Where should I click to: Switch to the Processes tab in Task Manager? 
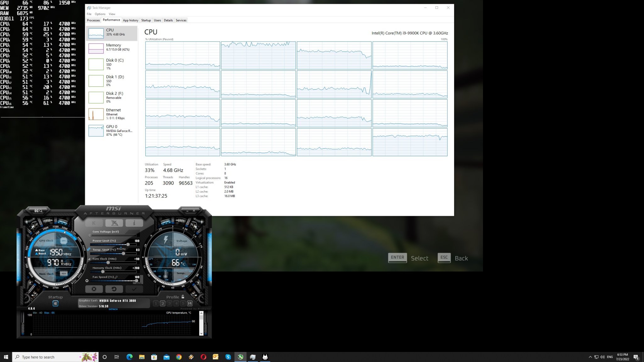click(x=93, y=20)
